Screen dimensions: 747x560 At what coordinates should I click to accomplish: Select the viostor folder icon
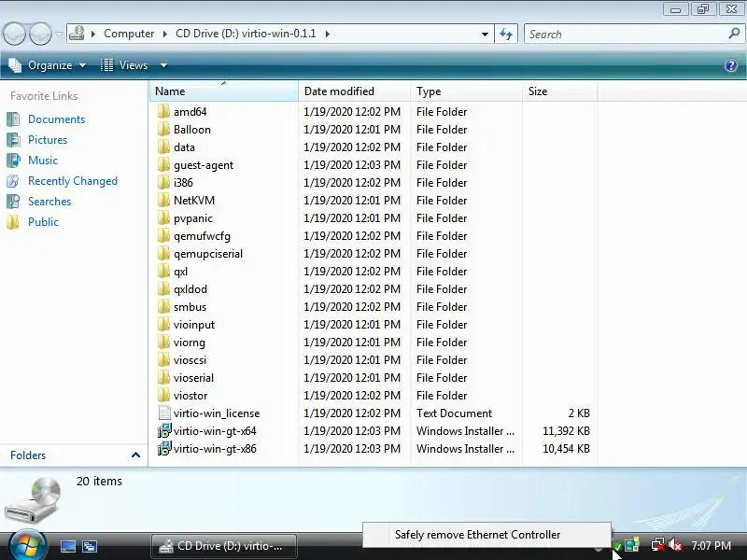163,395
